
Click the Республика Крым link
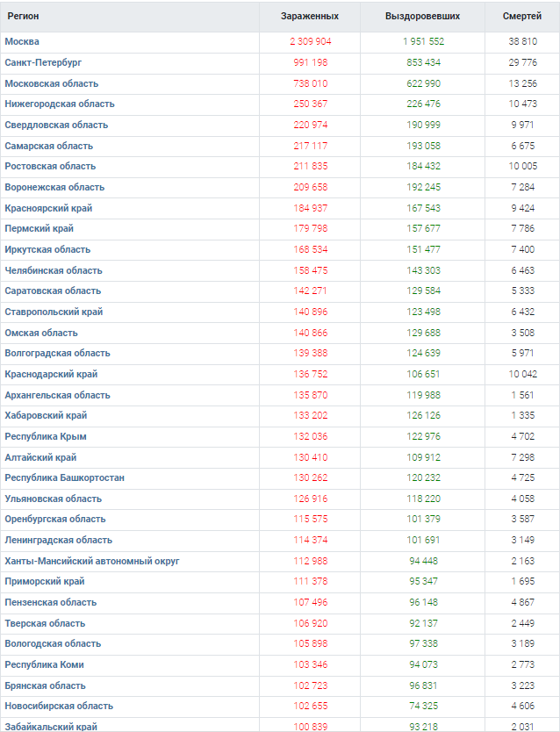point(46,436)
